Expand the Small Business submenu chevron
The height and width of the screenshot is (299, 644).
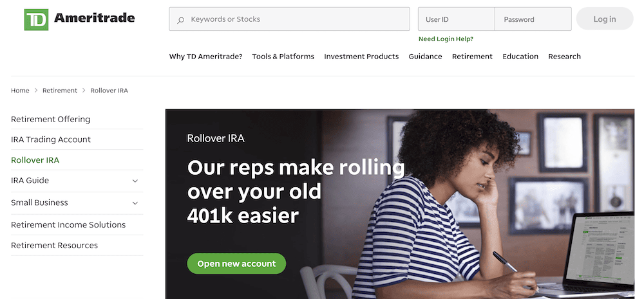(x=135, y=203)
